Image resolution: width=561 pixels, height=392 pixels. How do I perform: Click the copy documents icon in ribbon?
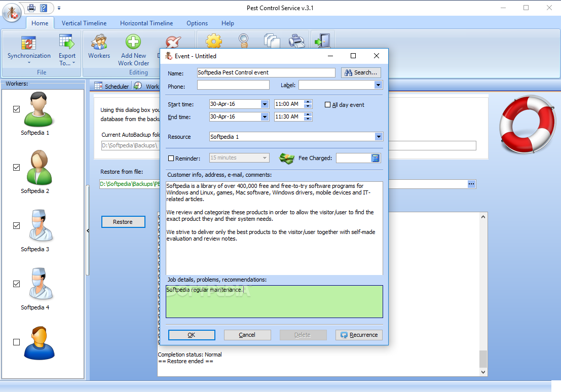coord(272,41)
